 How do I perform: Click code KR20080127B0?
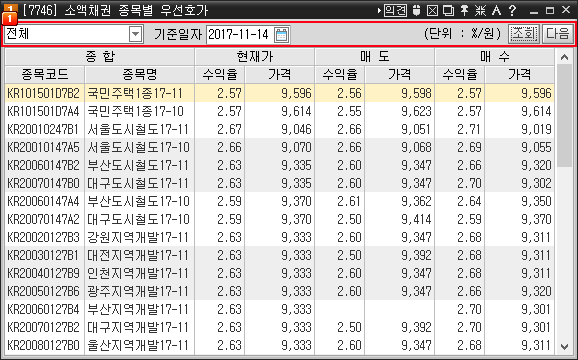(43, 346)
